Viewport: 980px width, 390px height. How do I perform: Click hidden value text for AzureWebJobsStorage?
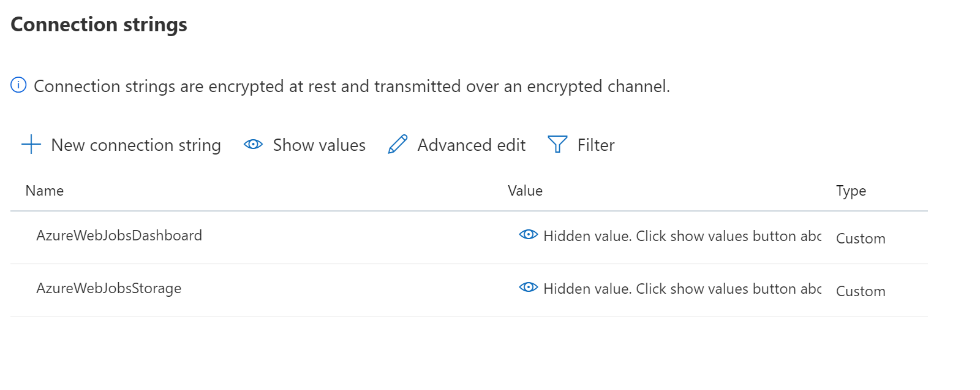coord(682,289)
